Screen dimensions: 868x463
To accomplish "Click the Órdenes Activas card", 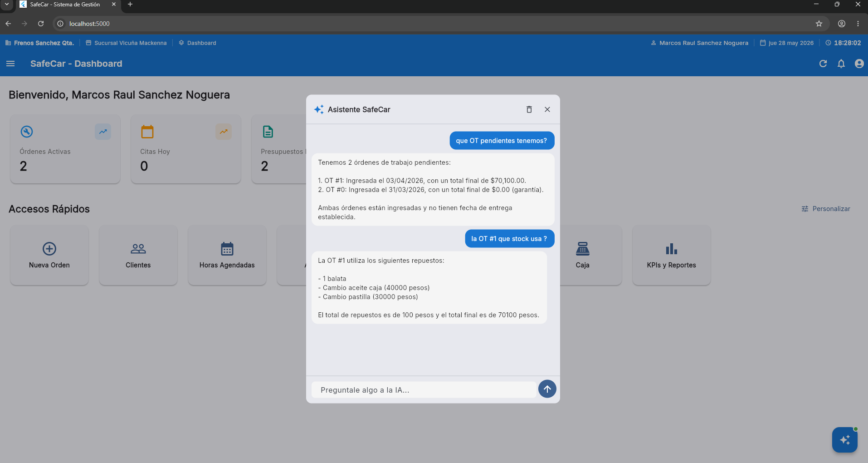I will pos(65,149).
